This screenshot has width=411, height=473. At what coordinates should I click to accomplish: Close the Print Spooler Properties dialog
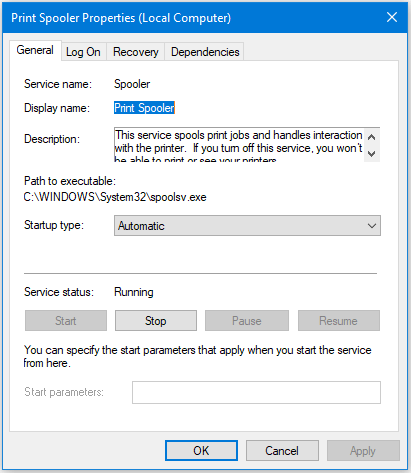[392, 17]
